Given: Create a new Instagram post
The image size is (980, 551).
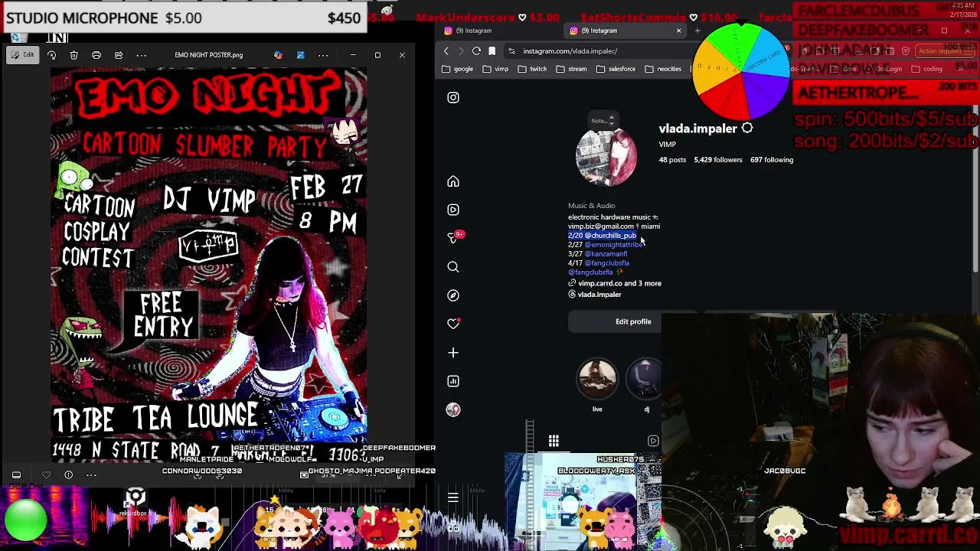Looking at the screenshot, I should (x=453, y=353).
